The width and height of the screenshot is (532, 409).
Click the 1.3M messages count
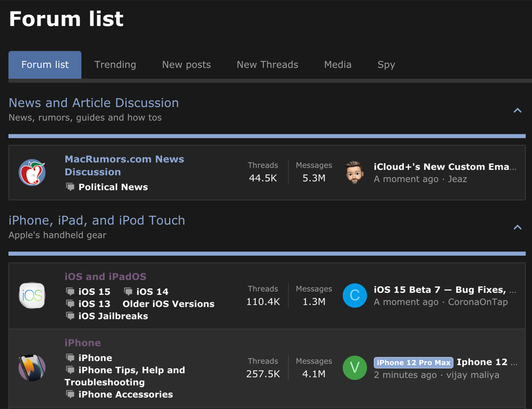pos(314,302)
